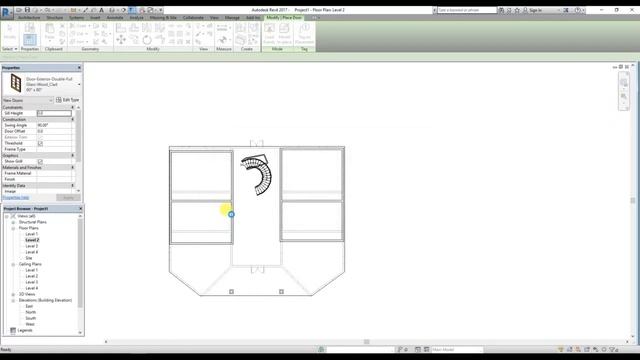Open the Architecture ribbon tab
Viewport: 640px width, 360px height.
tap(29, 18)
